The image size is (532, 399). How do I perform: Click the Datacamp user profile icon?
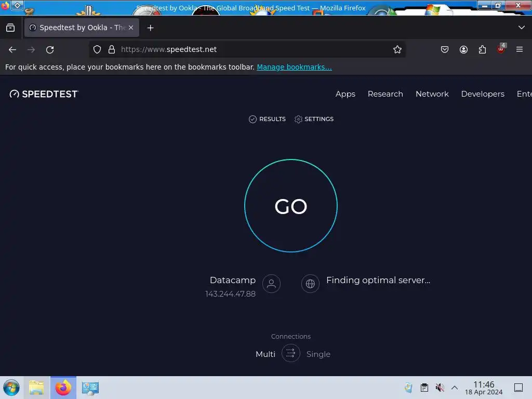pyautogui.click(x=271, y=284)
